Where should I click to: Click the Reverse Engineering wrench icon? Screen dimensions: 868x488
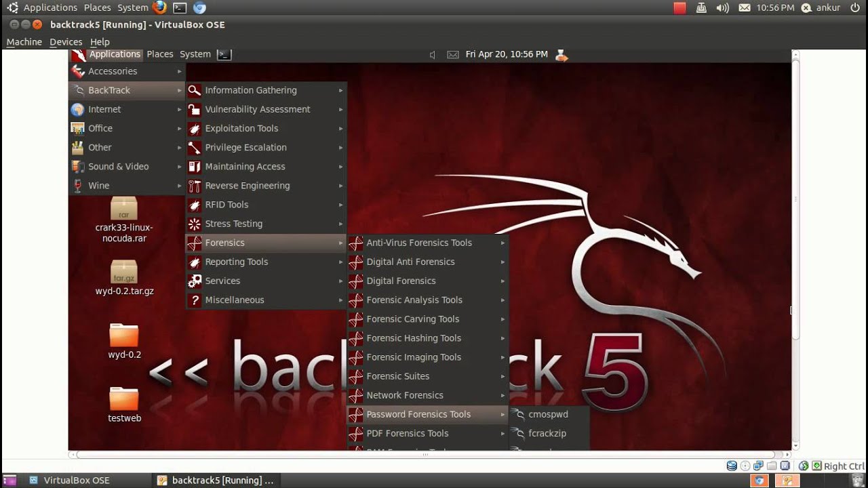[195, 185]
